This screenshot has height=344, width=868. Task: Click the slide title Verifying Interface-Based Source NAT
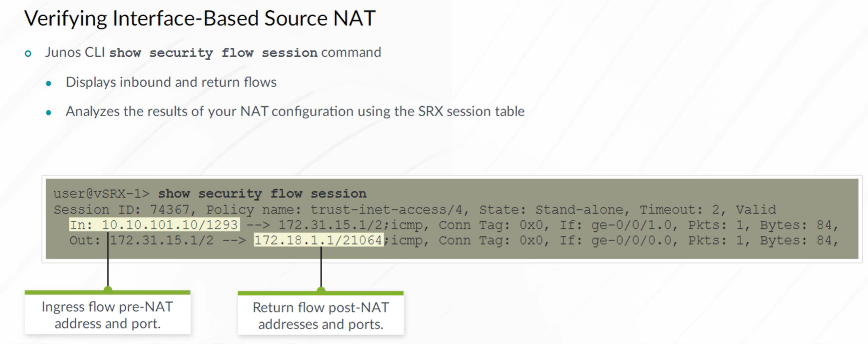pyautogui.click(x=200, y=19)
